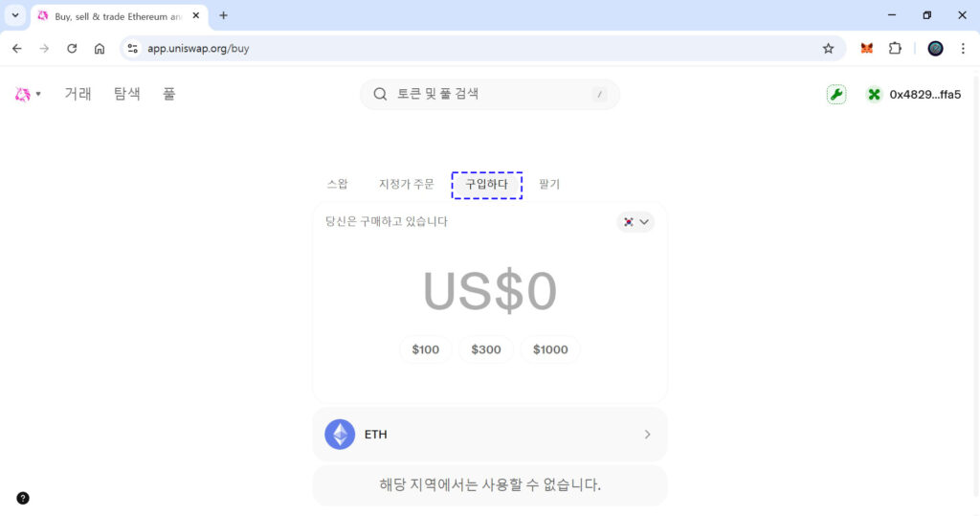Select the 지정가 주문 tab
The height and width of the screenshot is (516, 980).
coord(406,184)
